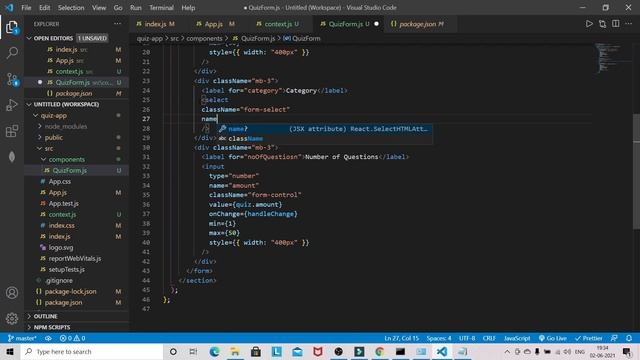Open the MongoDB leaf icon view
Viewport: 640px width, 360px height.
(12, 157)
